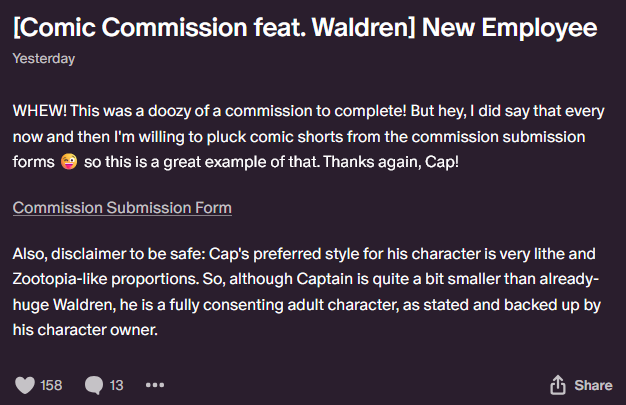Open the Commission Submission Form link
This screenshot has height=405, width=626.
pos(122,208)
